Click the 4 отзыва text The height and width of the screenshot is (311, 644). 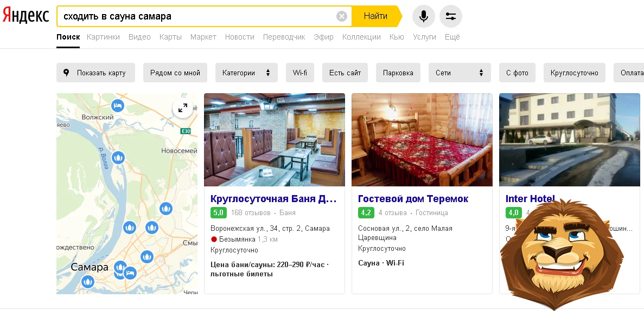(x=393, y=213)
